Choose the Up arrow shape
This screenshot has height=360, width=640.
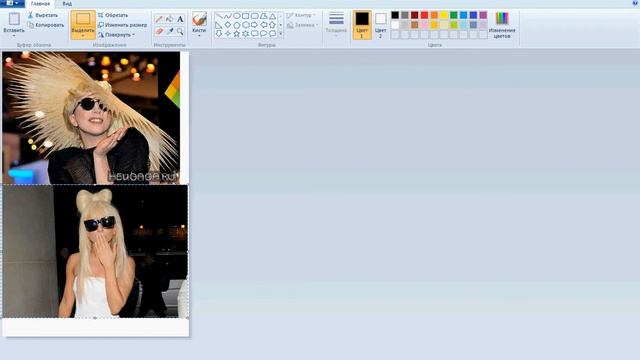272,25
